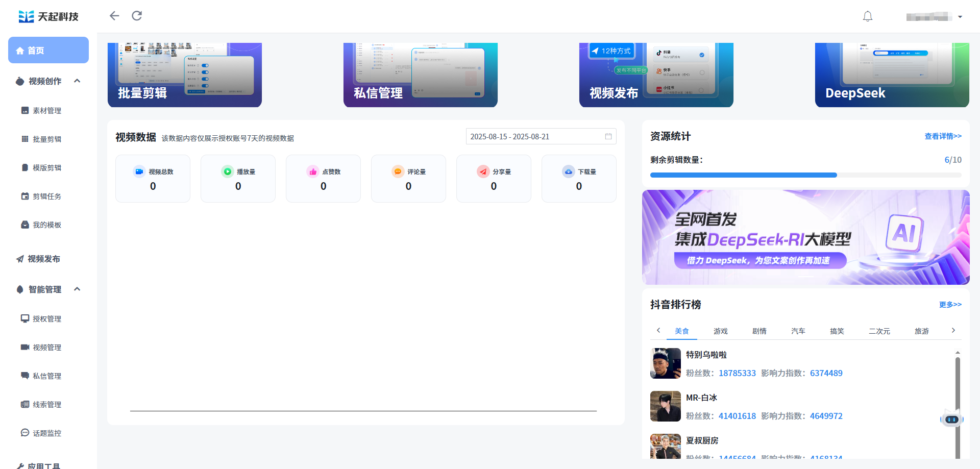Click the 批量剪辑 banner thumbnail

click(x=185, y=75)
